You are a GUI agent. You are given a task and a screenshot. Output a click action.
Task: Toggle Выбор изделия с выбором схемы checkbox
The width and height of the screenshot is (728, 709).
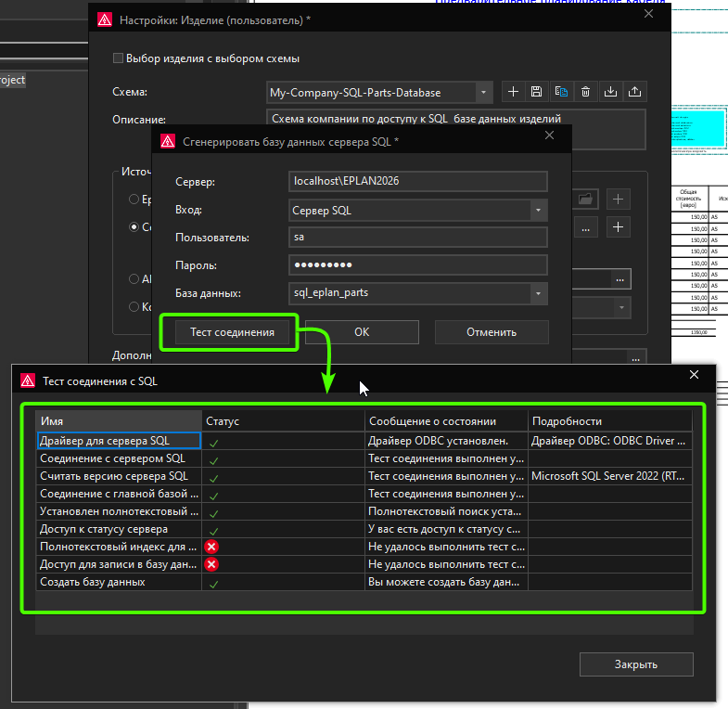tap(118, 58)
